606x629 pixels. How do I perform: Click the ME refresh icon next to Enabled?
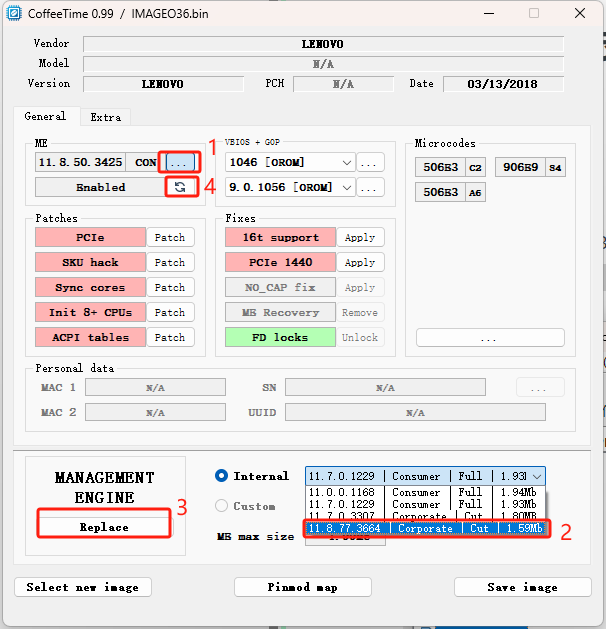[180, 187]
